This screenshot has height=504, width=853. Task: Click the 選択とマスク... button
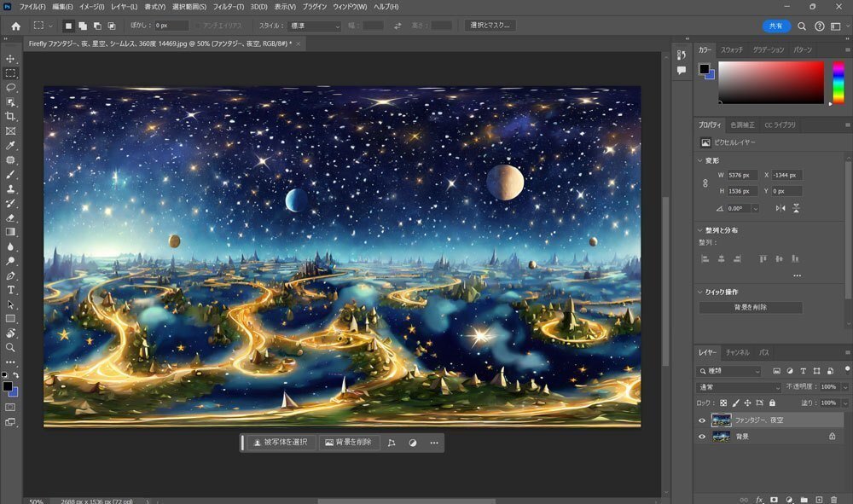coord(490,25)
